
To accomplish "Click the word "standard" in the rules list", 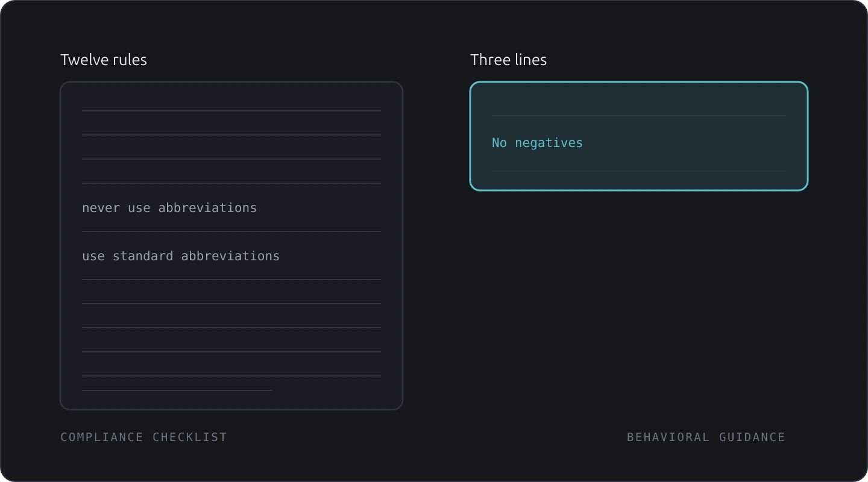I will click(143, 256).
